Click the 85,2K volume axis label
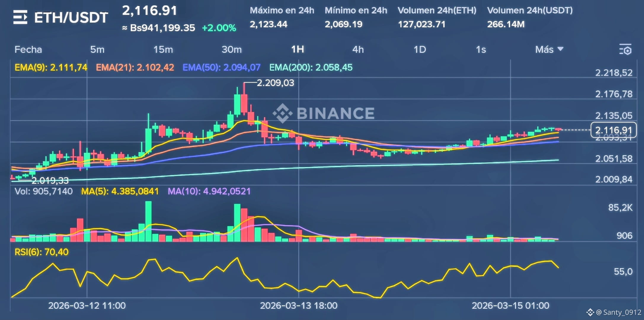This screenshot has width=644, height=320. (x=620, y=208)
